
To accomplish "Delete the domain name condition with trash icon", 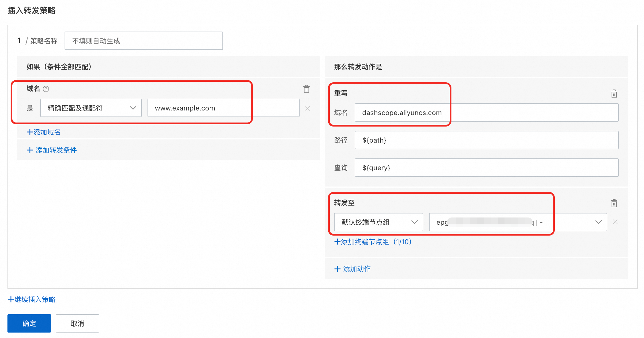I will tap(307, 89).
